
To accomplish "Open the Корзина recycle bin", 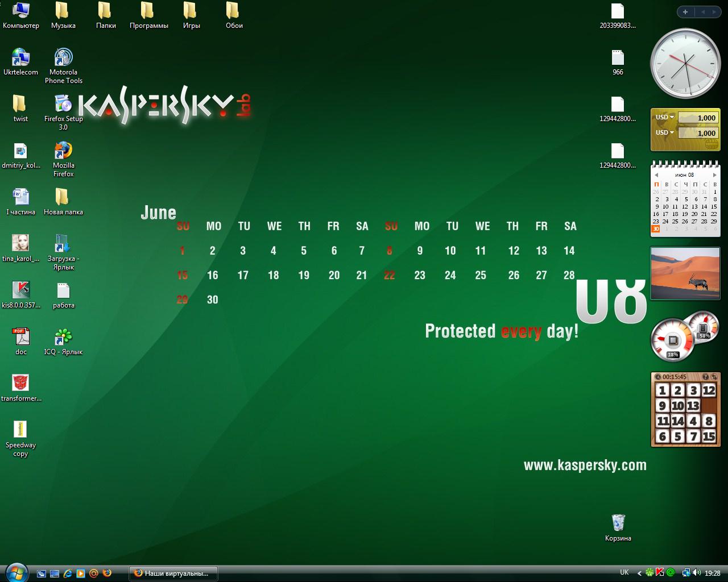I will (x=618, y=528).
